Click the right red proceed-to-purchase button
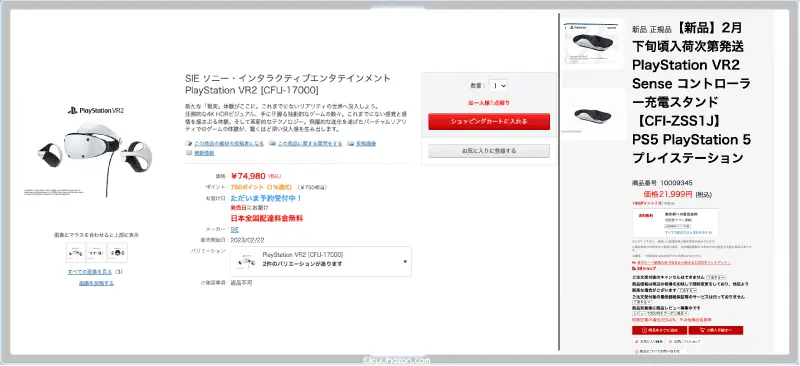800x366 pixels. tap(716, 330)
